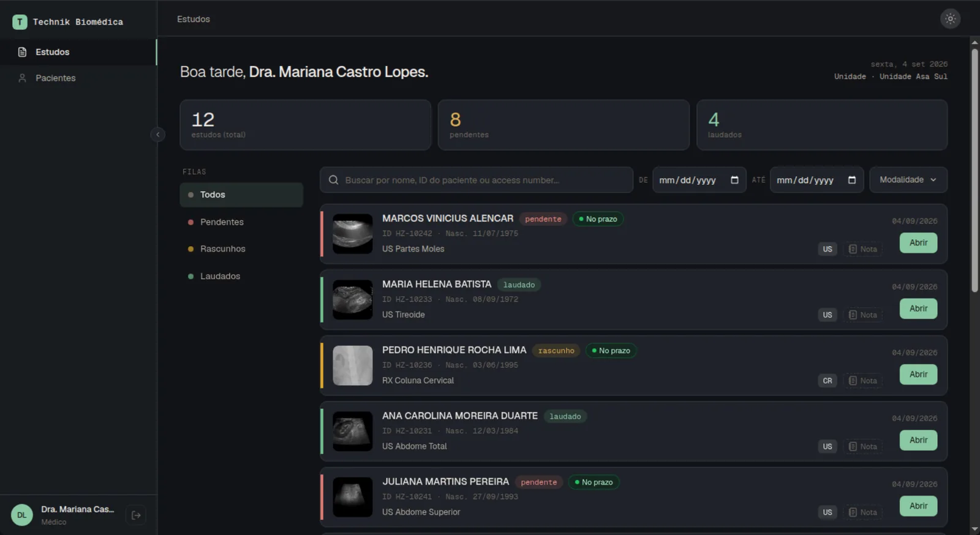Click the 12 estudos (total) stat card
Viewport: 980px width, 535px height.
pos(305,125)
